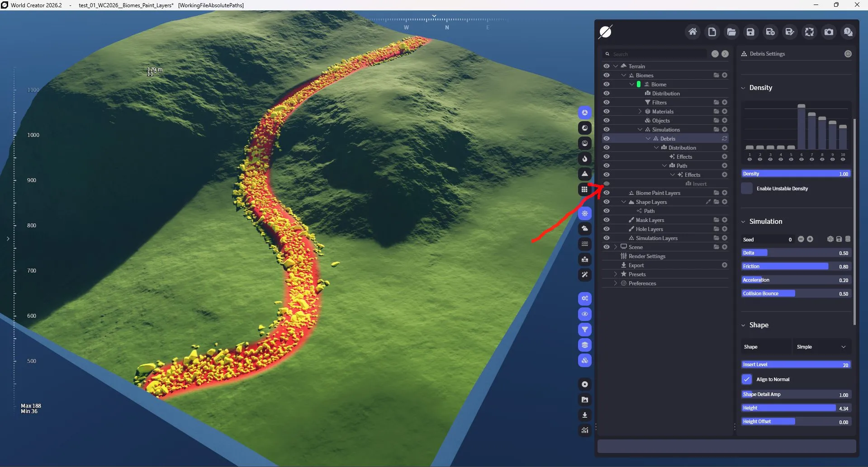Save project with the floppy disk icon
Image resolution: width=868 pixels, height=467 pixels.
751,32
